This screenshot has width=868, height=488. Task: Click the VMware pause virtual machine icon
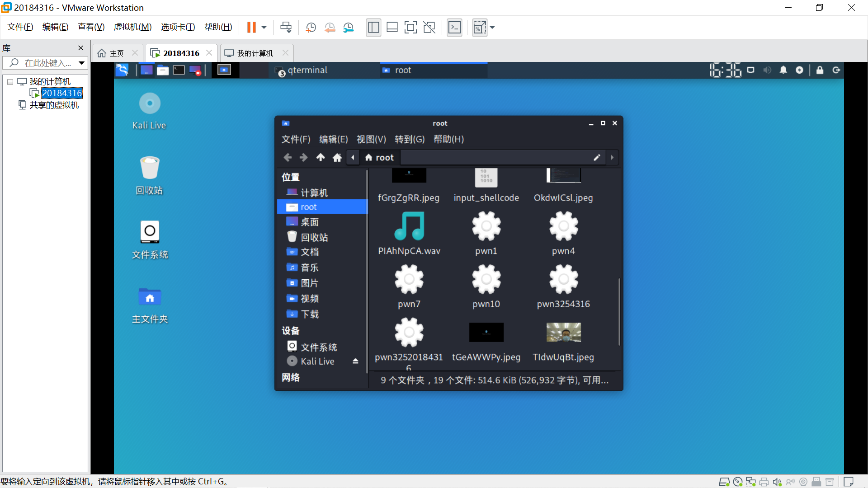point(251,28)
